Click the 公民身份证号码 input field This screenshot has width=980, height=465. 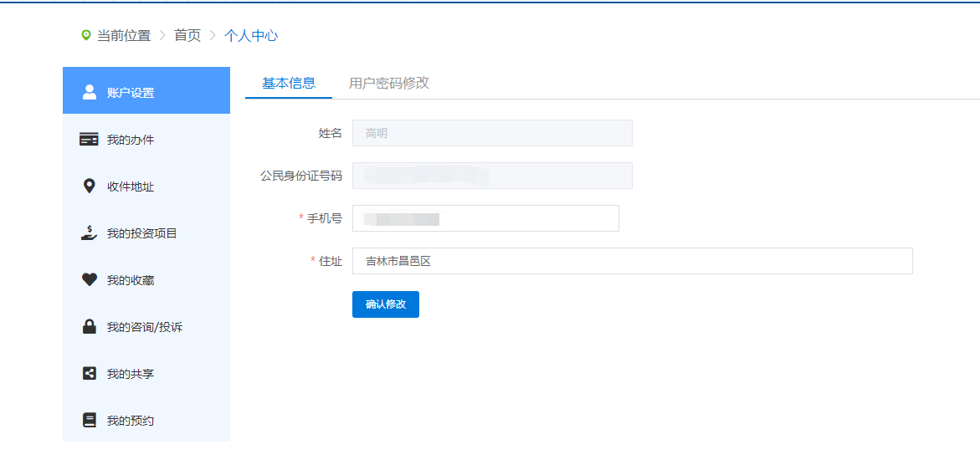tap(492, 176)
